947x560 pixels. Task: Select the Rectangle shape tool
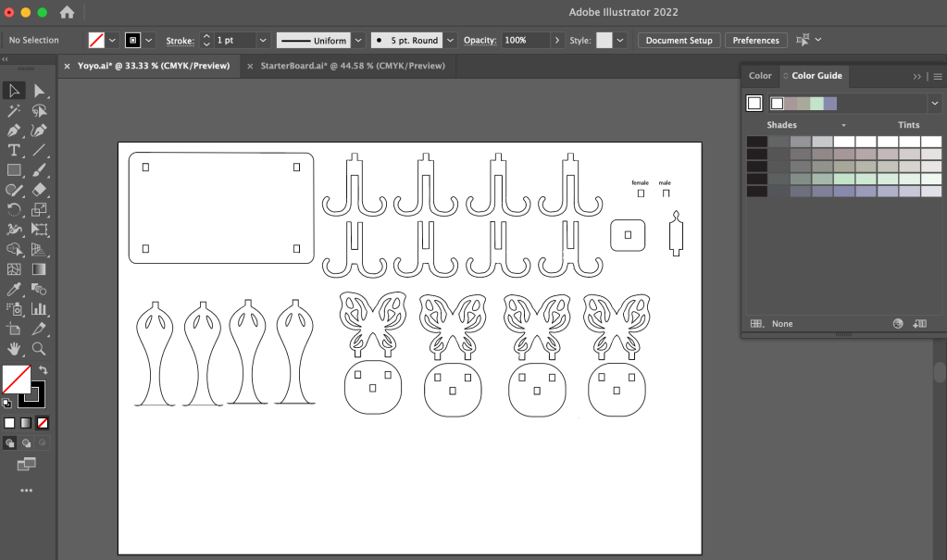click(x=14, y=170)
